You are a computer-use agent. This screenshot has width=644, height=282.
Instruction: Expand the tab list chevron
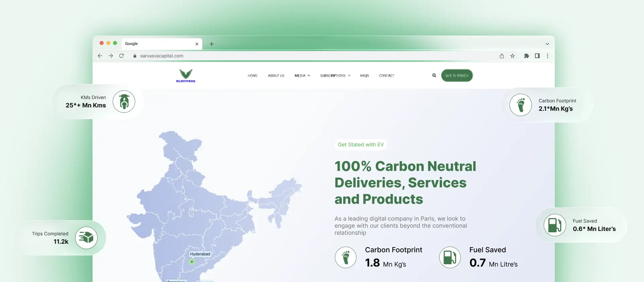tap(547, 44)
